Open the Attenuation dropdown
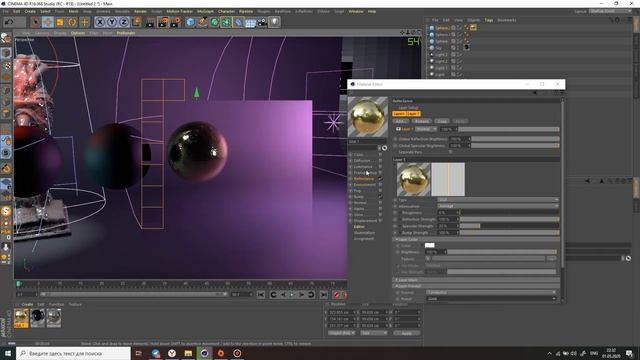The image size is (640, 360). tap(498, 206)
